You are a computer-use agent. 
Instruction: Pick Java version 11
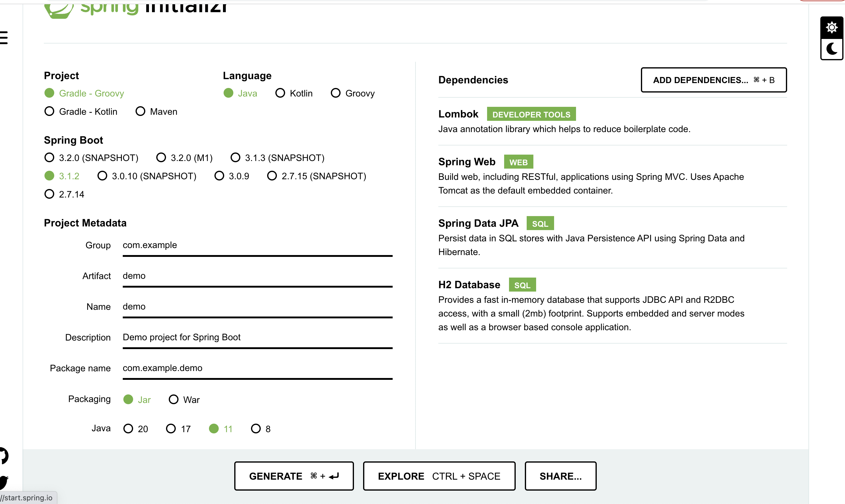pyautogui.click(x=221, y=429)
